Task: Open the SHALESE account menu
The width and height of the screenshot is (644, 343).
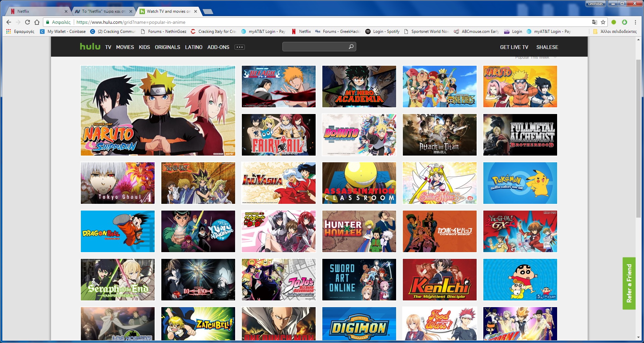Action: (547, 47)
